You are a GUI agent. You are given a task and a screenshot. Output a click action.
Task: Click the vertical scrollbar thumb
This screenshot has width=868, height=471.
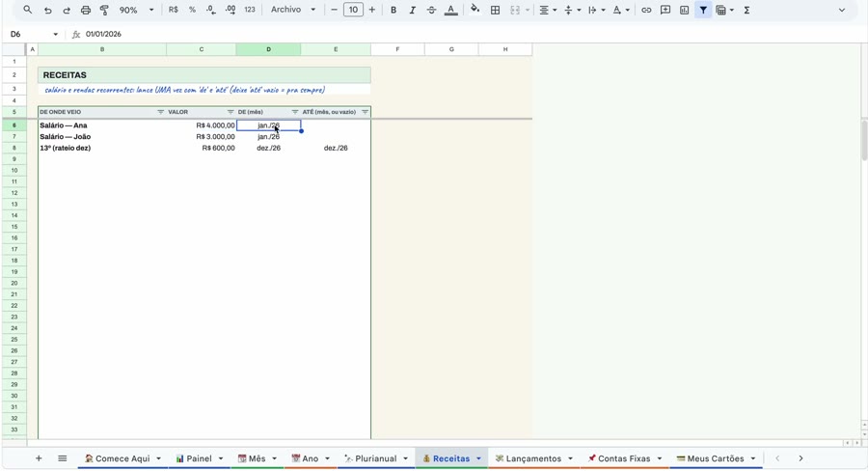click(x=863, y=140)
